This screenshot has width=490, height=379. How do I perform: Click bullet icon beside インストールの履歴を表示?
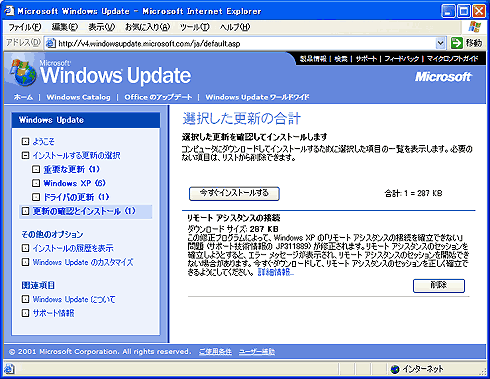coord(25,248)
